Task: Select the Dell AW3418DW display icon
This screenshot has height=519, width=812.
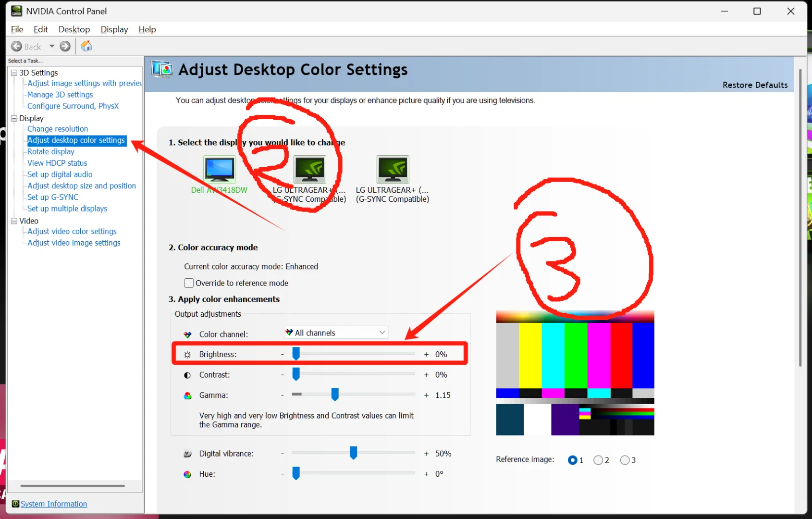Action: 220,169
